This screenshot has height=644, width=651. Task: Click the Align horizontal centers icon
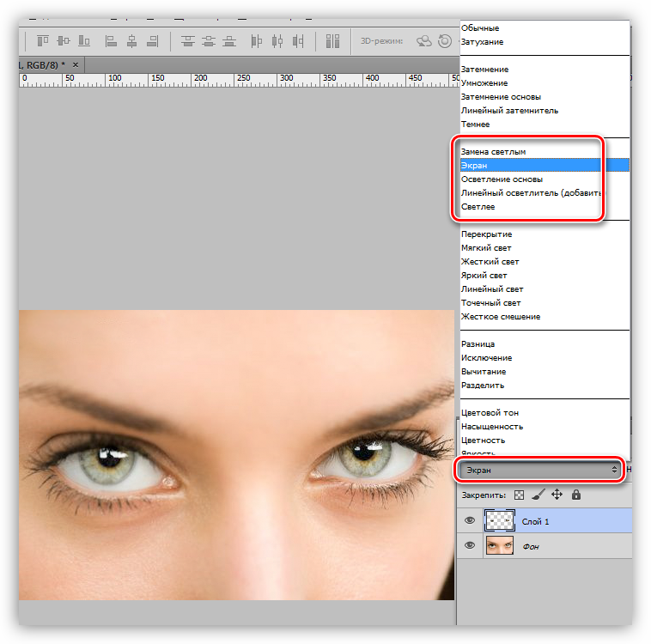[132, 40]
